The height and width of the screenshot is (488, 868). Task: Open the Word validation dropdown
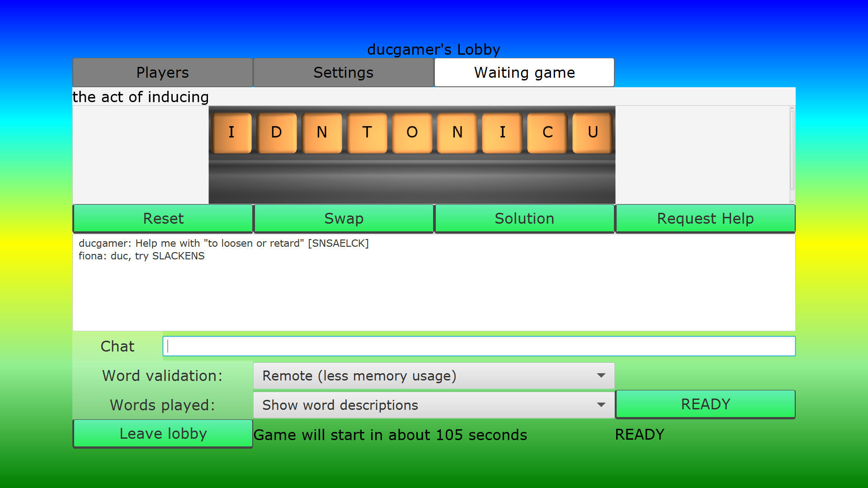click(434, 375)
